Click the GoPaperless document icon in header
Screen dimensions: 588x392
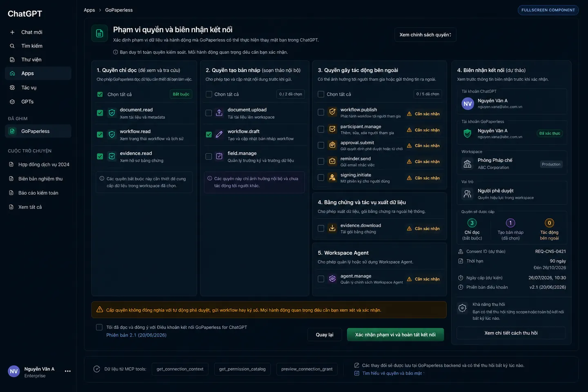100,33
